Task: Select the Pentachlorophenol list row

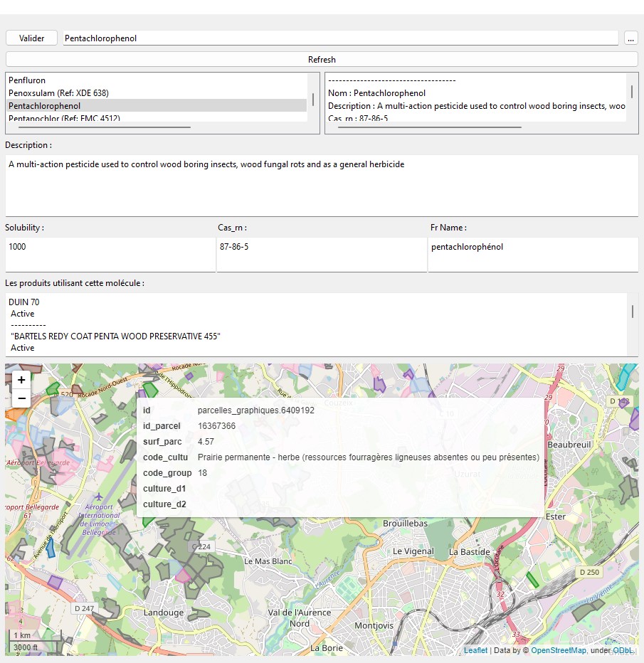Action: click(157, 106)
